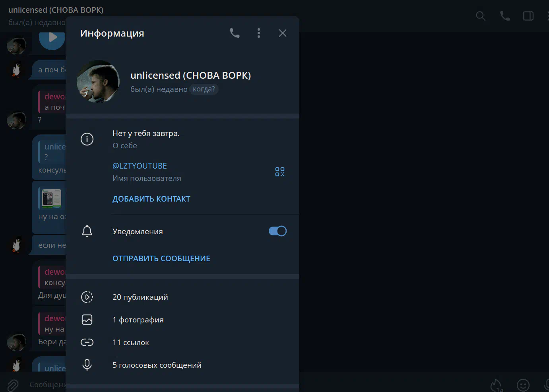549x392 pixels.
Task: Click the 'когда?' last seen badge
Action: click(204, 89)
